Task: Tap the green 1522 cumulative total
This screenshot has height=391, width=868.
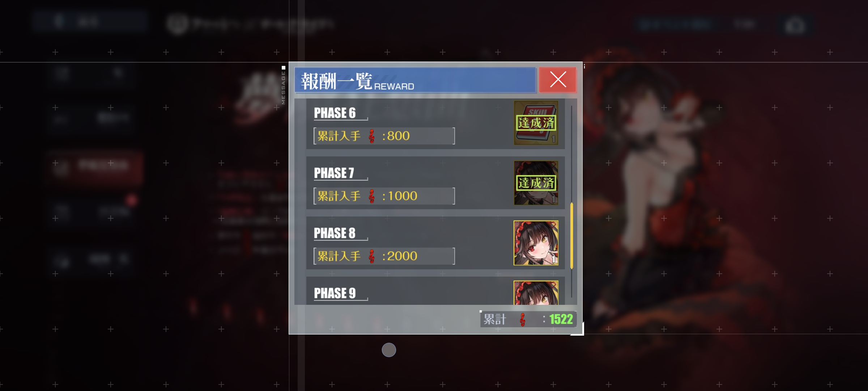Action: 561,319
